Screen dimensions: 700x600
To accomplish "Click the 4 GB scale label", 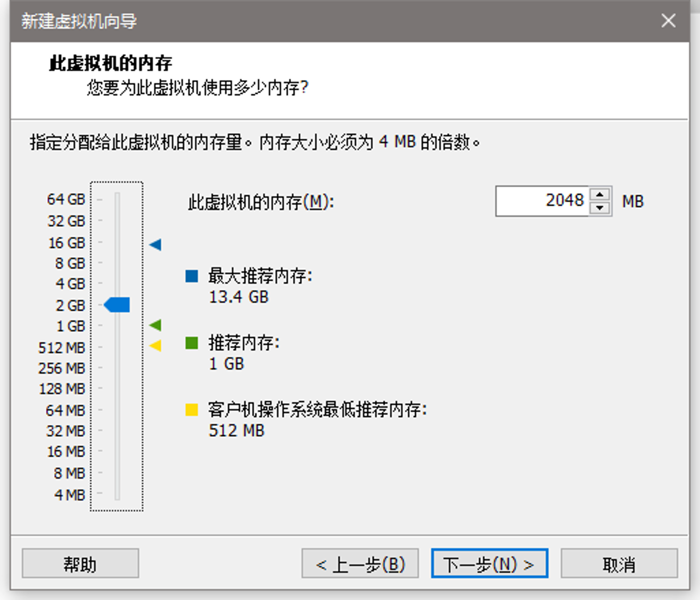I will click(x=70, y=283).
